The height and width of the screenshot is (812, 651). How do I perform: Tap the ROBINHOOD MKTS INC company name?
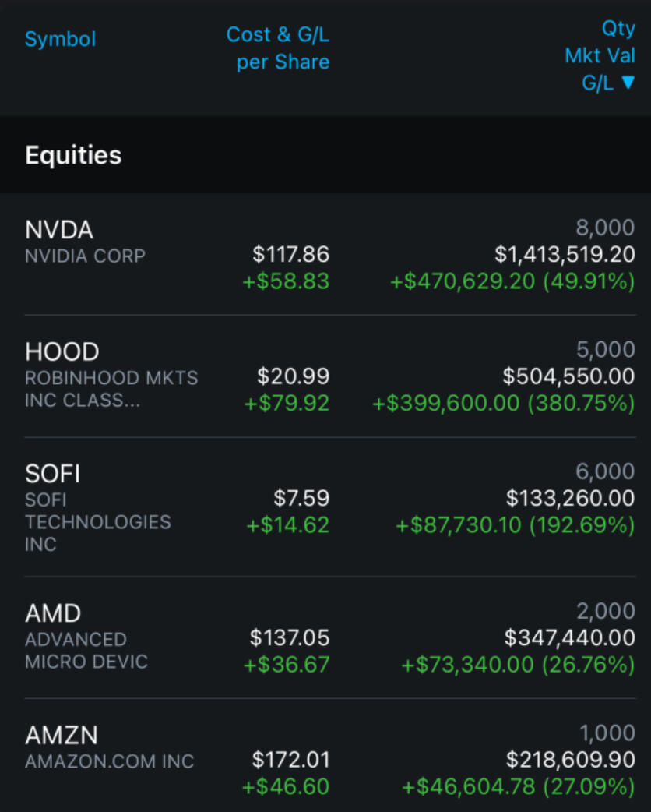coord(111,389)
